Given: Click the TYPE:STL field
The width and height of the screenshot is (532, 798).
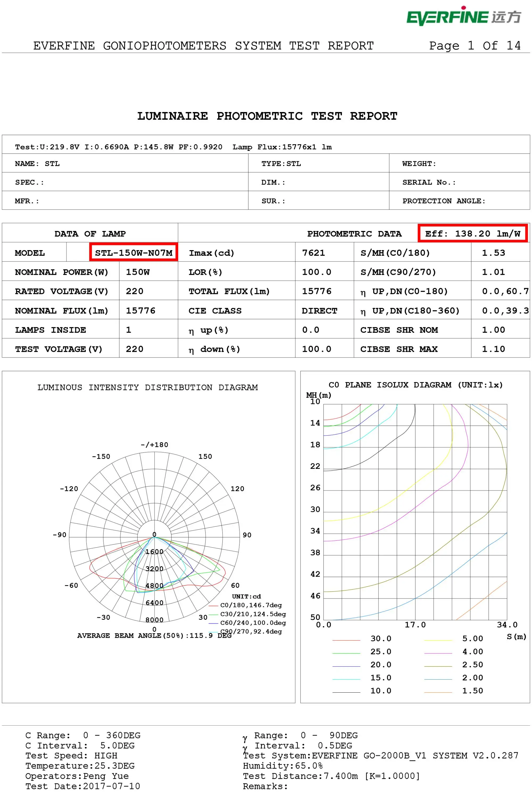Looking at the screenshot, I should pyautogui.click(x=281, y=163).
